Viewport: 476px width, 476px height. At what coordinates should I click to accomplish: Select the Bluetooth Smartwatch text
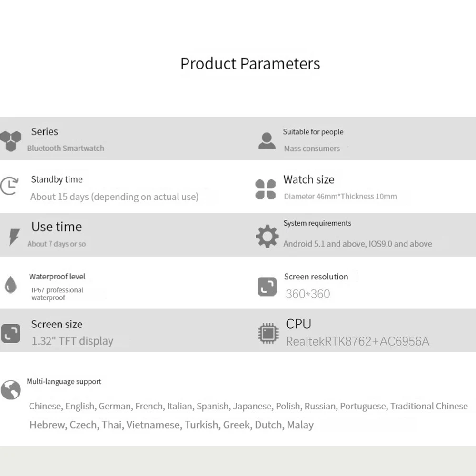point(66,148)
